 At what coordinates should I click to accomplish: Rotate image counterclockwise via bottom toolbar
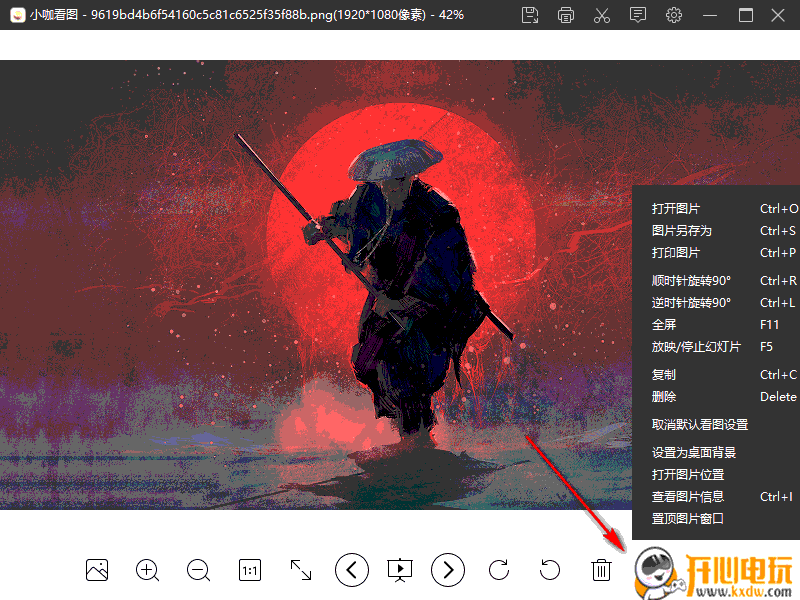549,570
